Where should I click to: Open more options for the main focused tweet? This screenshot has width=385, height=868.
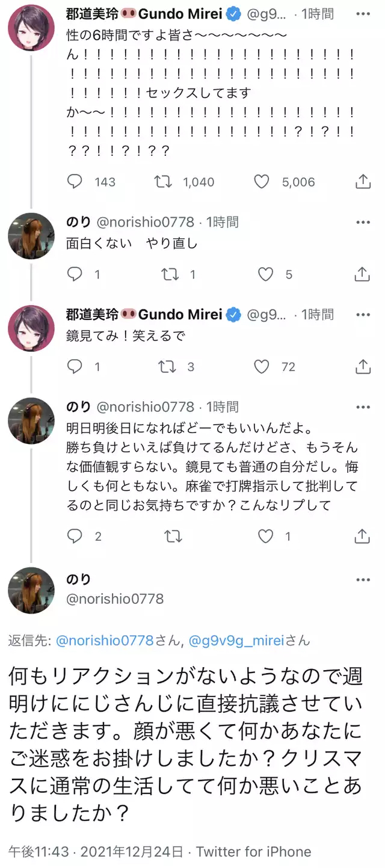pyautogui.click(x=363, y=580)
